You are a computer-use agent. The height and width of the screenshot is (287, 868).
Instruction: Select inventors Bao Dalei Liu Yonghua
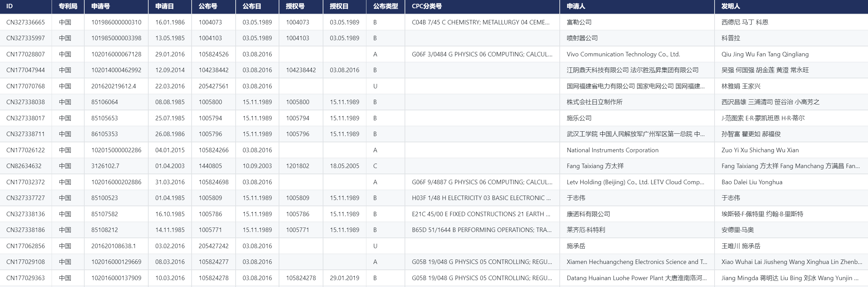tap(752, 182)
